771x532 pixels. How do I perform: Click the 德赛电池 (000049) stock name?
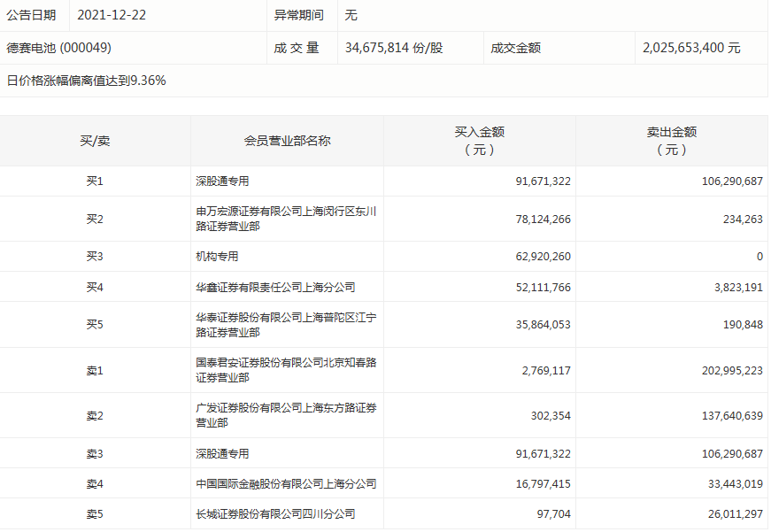(x=59, y=48)
